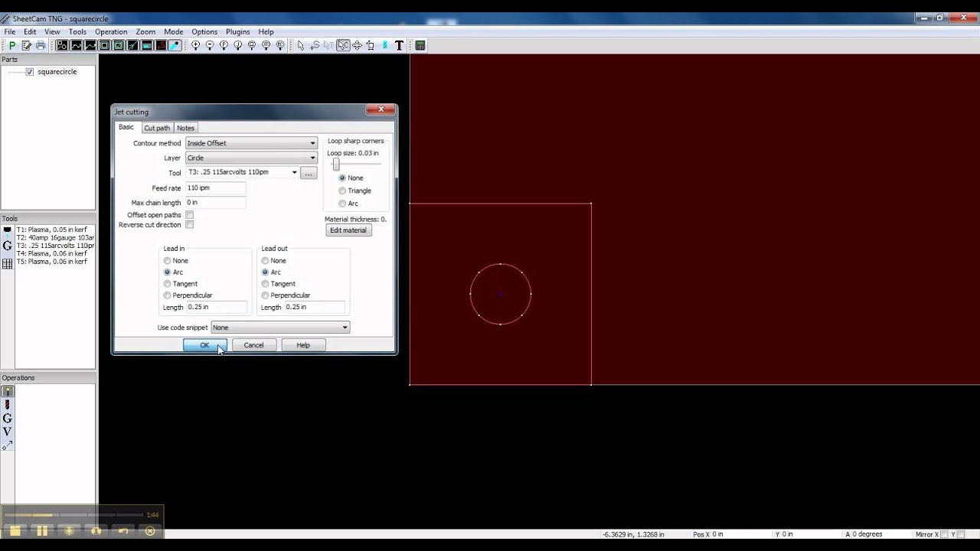
Task: Click the cyan diagonal display toggle icon
Action: pyautogui.click(x=175, y=45)
